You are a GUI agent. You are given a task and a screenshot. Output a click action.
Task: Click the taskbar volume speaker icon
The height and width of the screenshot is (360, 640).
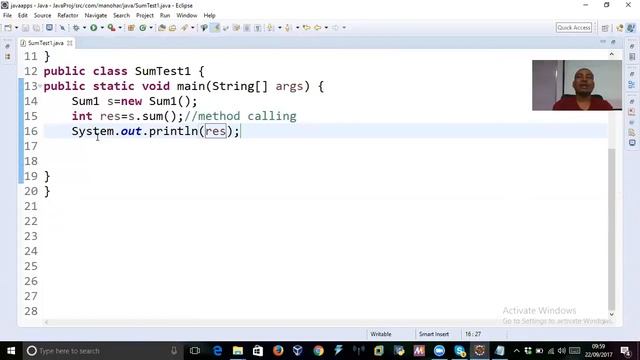tap(562, 351)
